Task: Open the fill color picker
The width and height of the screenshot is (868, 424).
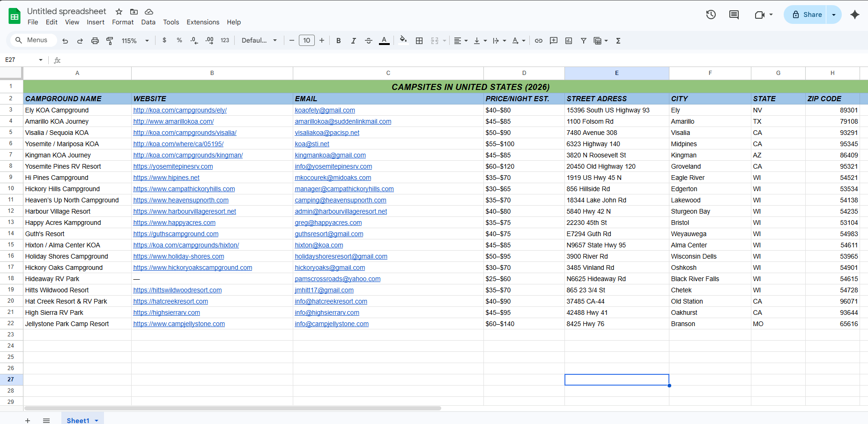Action: tap(403, 41)
